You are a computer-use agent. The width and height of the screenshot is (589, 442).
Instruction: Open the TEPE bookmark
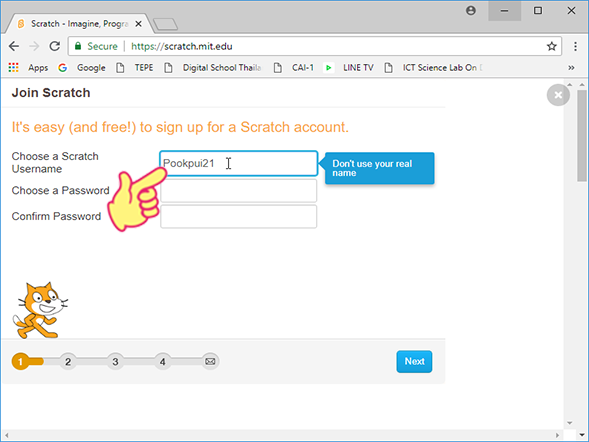[135, 68]
